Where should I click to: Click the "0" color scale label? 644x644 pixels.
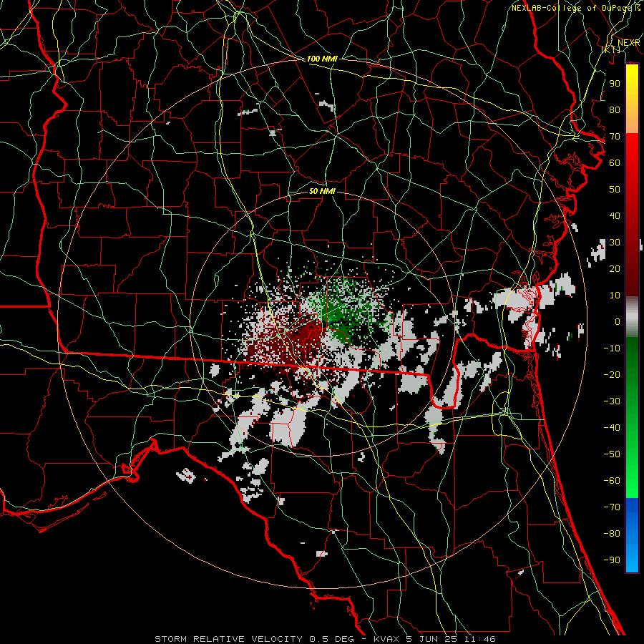[618, 321]
